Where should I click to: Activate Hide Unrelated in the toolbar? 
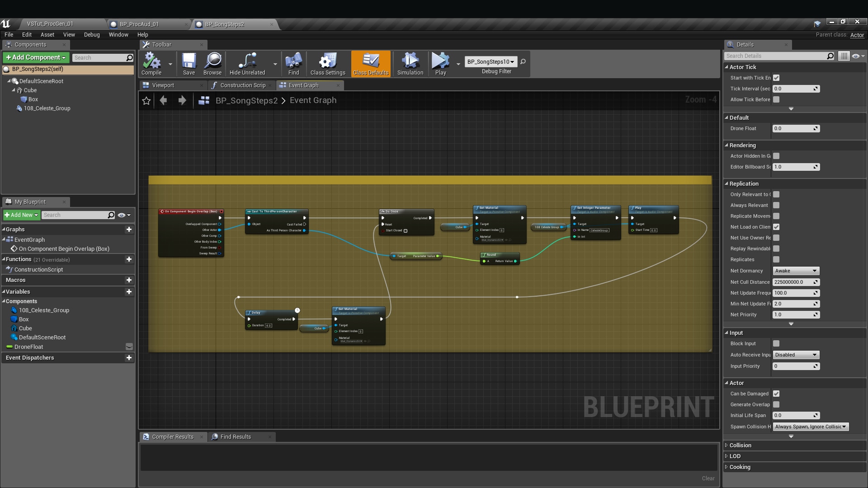pos(247,63)
